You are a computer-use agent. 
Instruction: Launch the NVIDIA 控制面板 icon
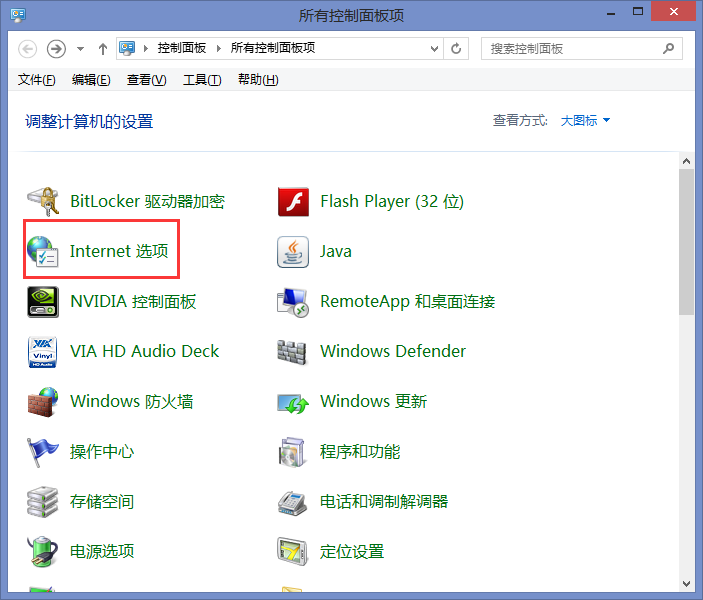tap(43, 302)
